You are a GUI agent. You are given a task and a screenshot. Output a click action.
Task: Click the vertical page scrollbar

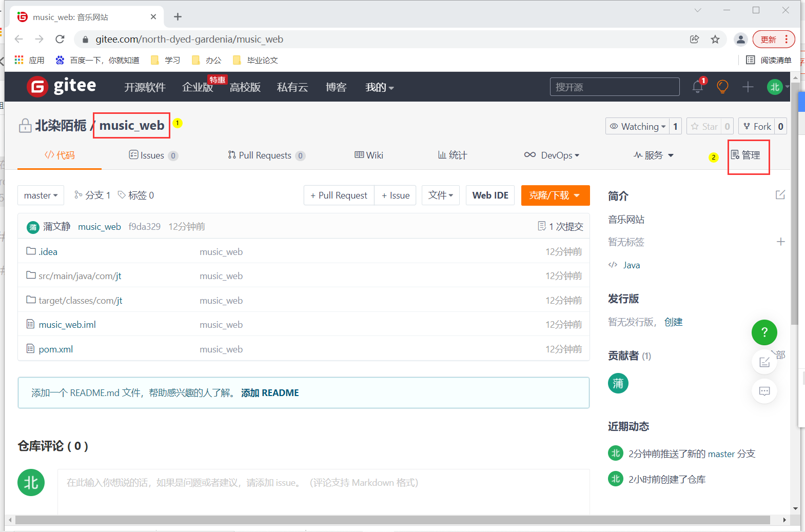(795, 203)
